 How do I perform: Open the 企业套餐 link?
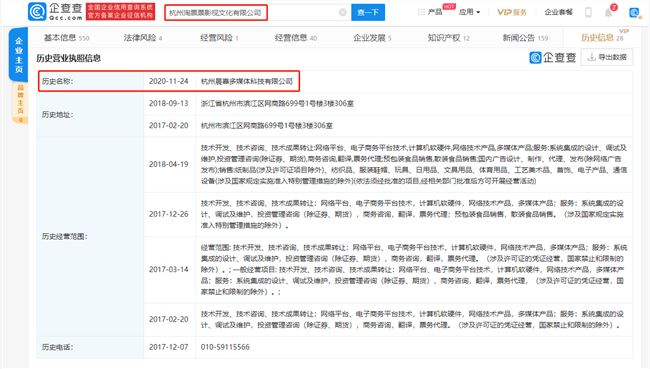pos(558,12)
